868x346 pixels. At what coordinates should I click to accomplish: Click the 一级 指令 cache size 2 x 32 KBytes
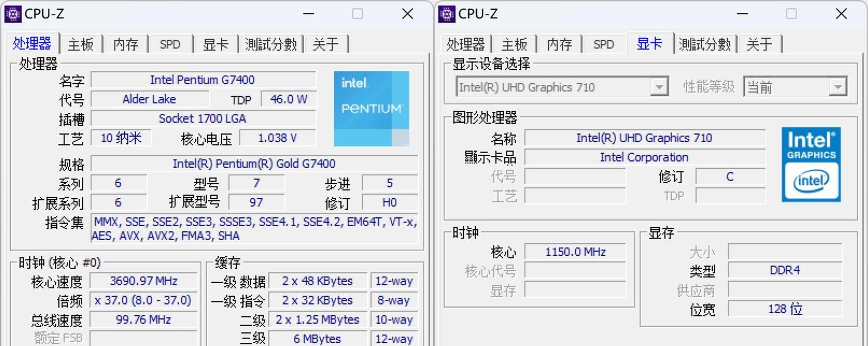[318, 301]
